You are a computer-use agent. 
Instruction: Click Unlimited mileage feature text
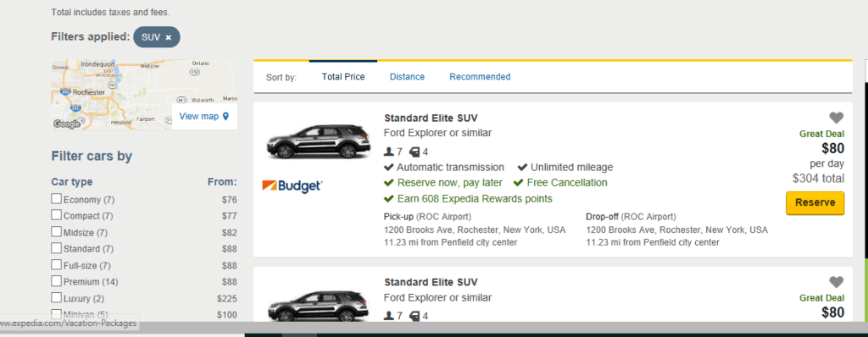click(x=572, y=167)
